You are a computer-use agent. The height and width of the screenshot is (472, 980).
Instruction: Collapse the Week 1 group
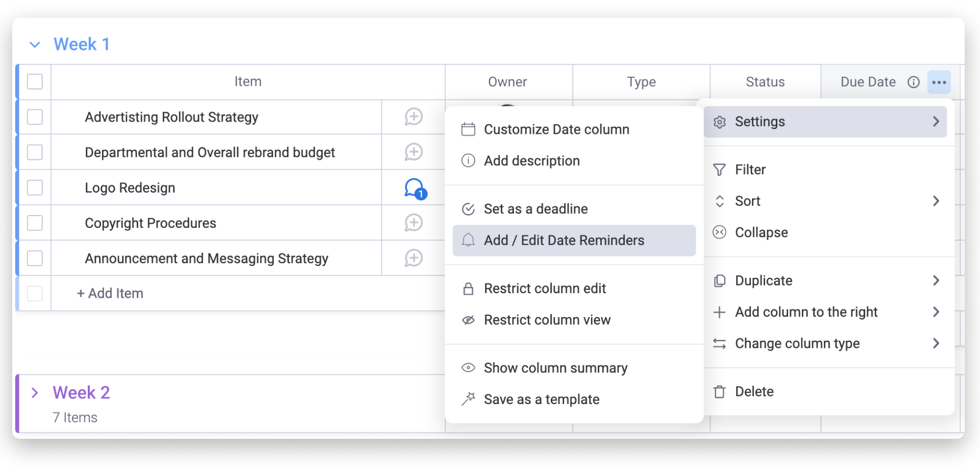coord(35,45)
